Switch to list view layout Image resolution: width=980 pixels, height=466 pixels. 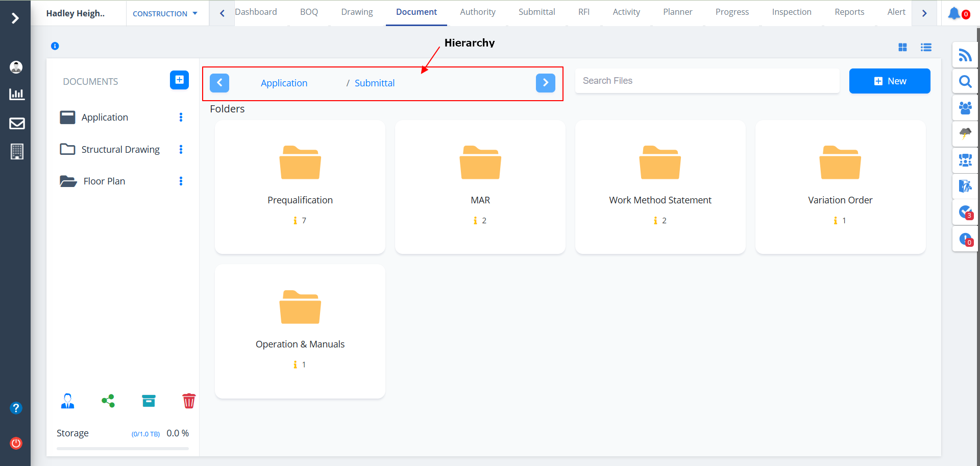coord(926,48)
